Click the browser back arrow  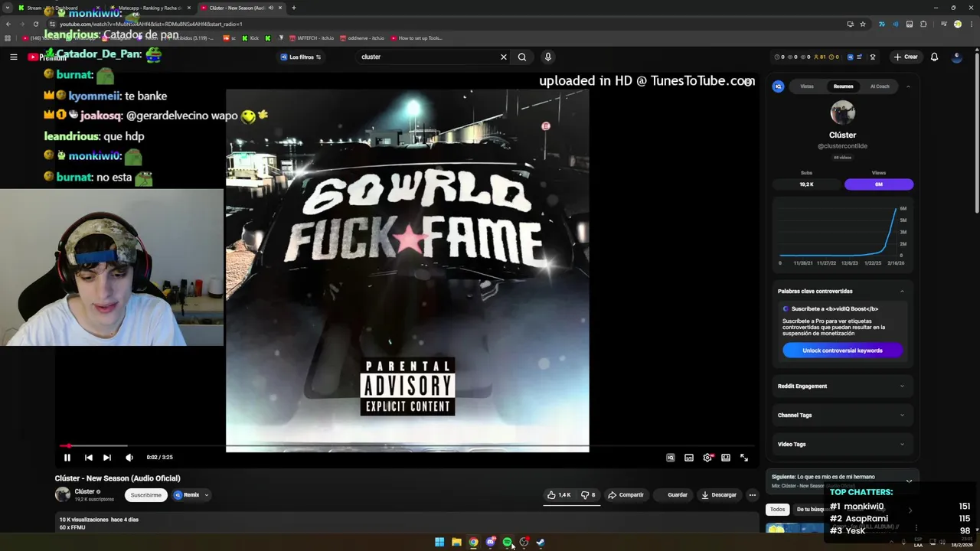[x=8, y=24]
